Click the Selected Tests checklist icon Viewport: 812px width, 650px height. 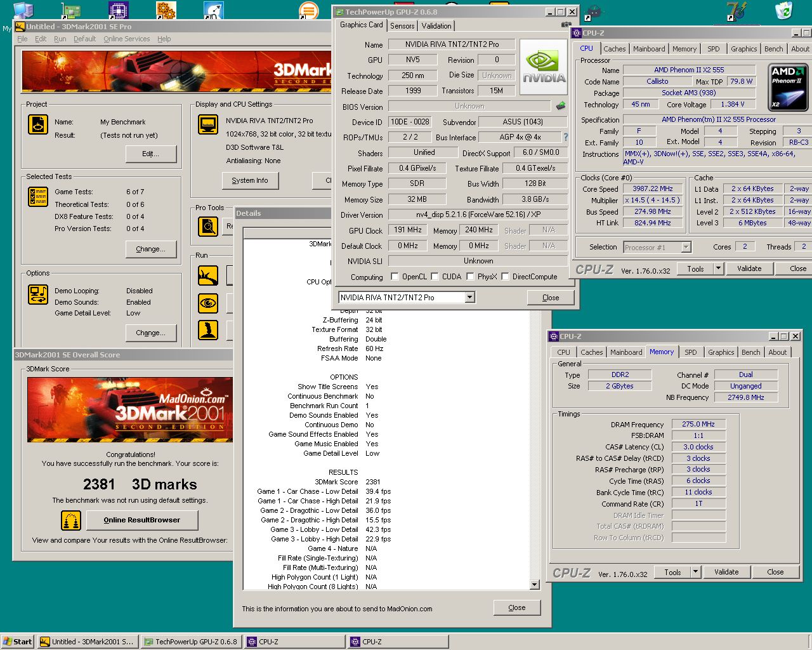tap(38, 197)
